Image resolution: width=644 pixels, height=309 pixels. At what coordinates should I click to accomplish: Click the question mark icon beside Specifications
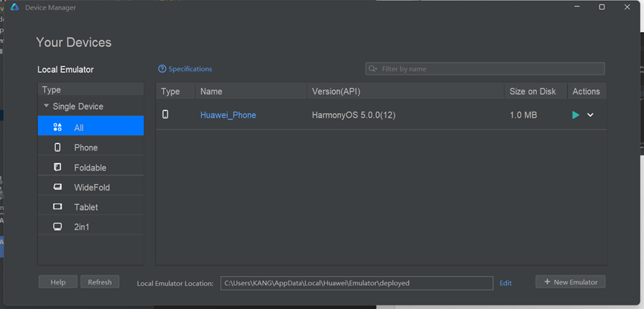[x=162, y=69]
